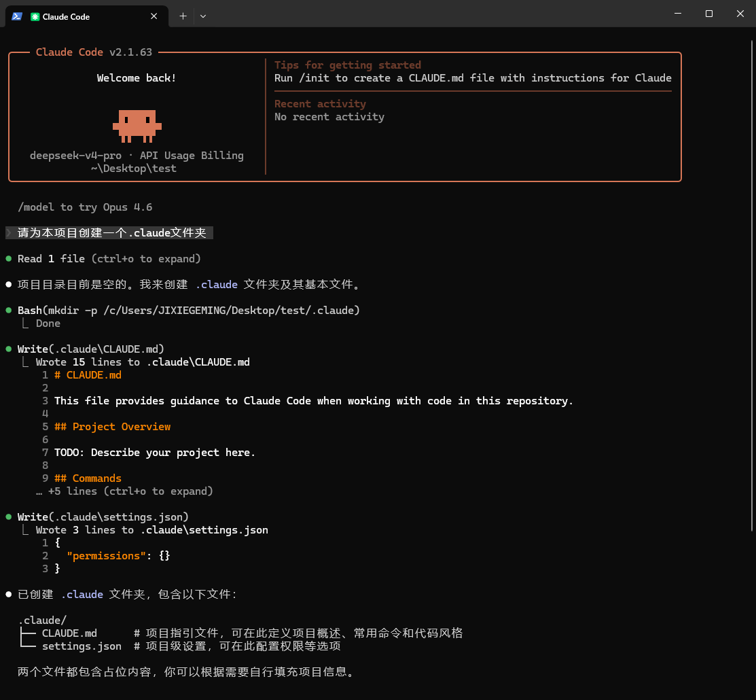Click the CLAUDE.md tree entry
Screen dimensions: 756x700
[69, 633]
